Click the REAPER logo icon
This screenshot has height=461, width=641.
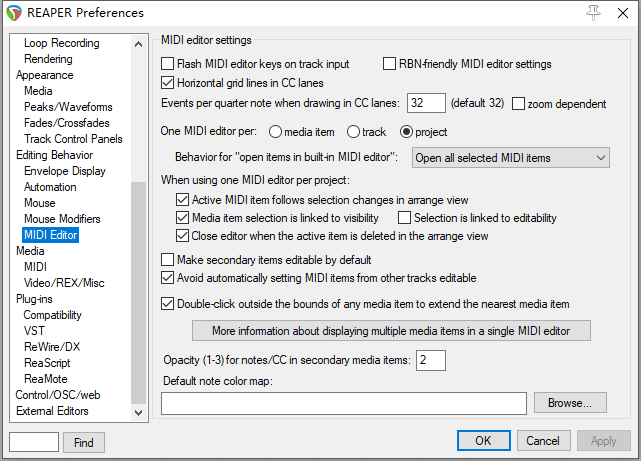[x=14, y=13]
